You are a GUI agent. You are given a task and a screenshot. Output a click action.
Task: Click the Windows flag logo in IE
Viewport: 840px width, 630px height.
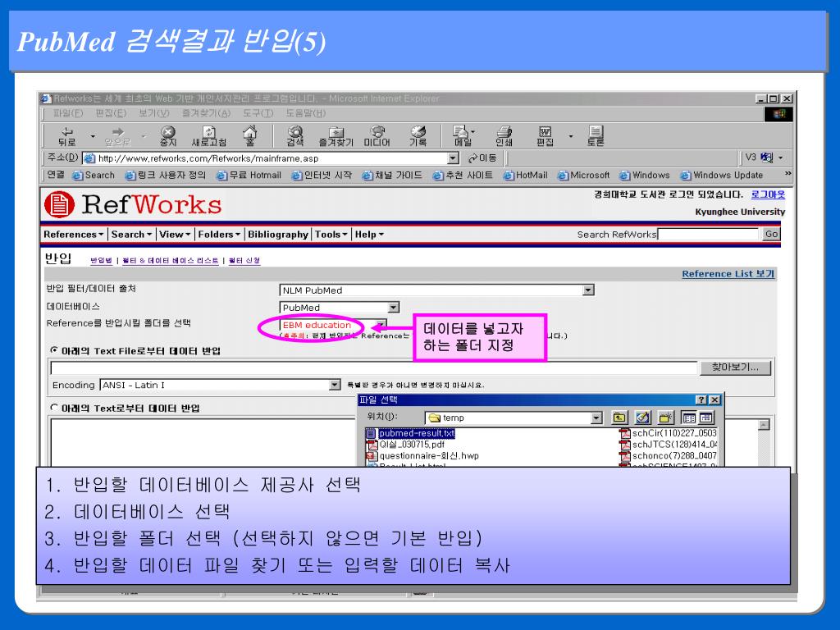coord(778,114)
